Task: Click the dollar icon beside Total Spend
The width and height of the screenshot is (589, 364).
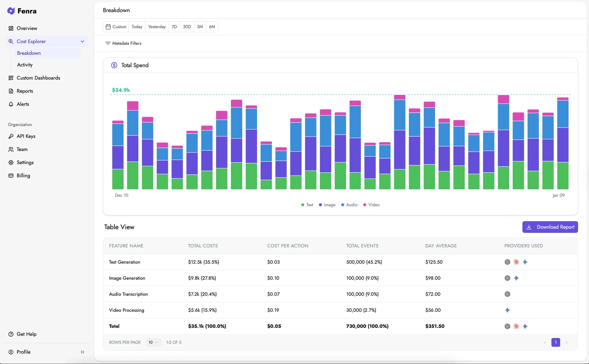Action: point(114,65)
